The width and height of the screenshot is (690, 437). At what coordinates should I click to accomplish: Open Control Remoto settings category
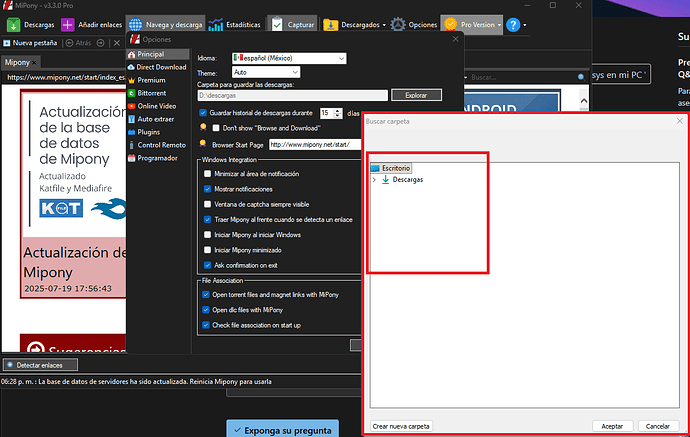click(161, 145)
